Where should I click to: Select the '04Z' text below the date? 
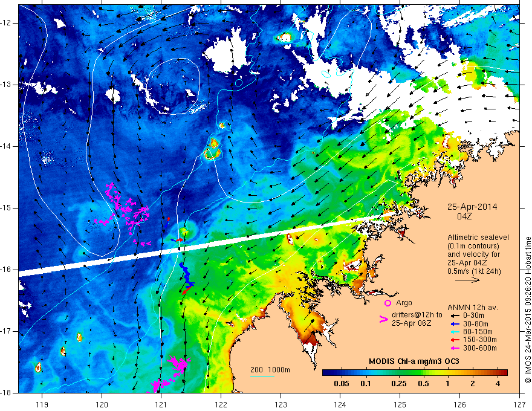[x=464, y=216]
